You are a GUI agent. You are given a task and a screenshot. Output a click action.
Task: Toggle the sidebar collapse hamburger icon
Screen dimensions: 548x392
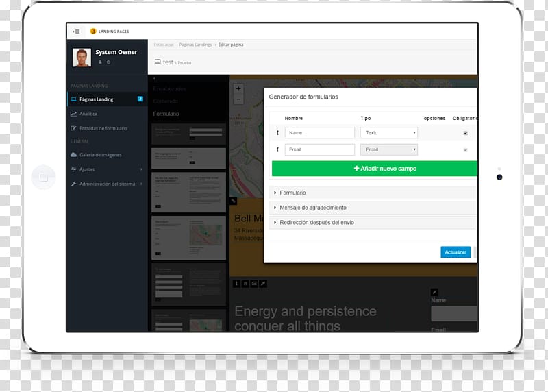pos(76,32)
